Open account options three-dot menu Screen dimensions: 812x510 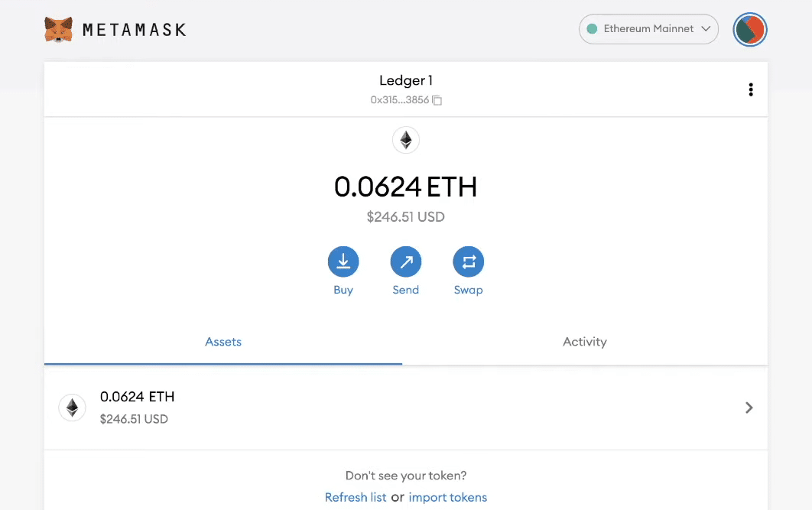(751, 89)
